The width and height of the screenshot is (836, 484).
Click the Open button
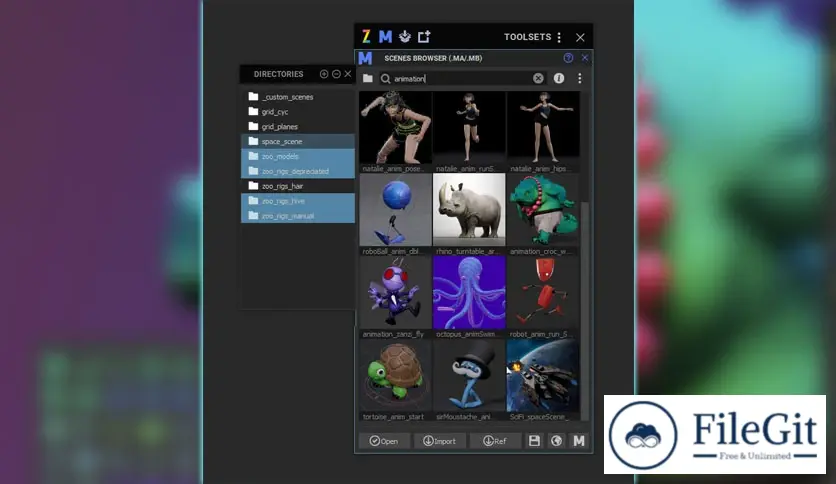pyautogui.click(x=384, y=441)
